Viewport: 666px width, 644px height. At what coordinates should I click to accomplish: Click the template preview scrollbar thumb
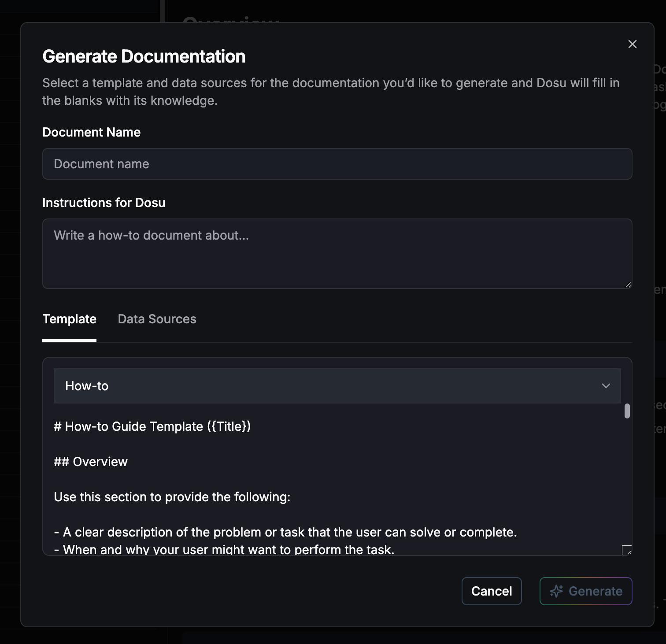pos(627,411)
